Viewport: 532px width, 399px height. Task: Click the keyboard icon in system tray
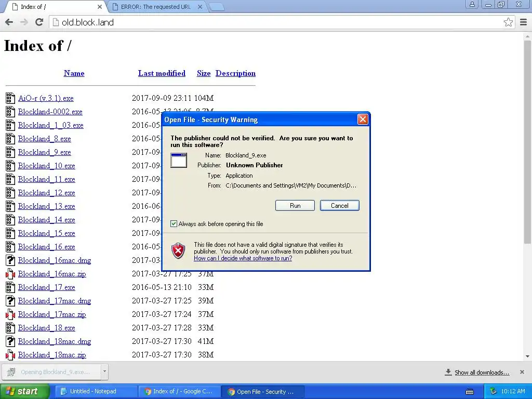(x=470, y=392)
